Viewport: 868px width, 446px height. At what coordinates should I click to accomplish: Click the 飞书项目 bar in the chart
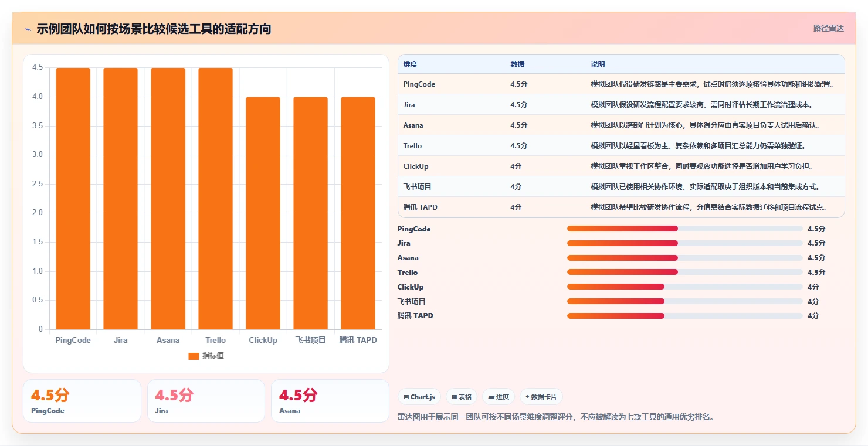pyautogui.click(x=310, y=213)
